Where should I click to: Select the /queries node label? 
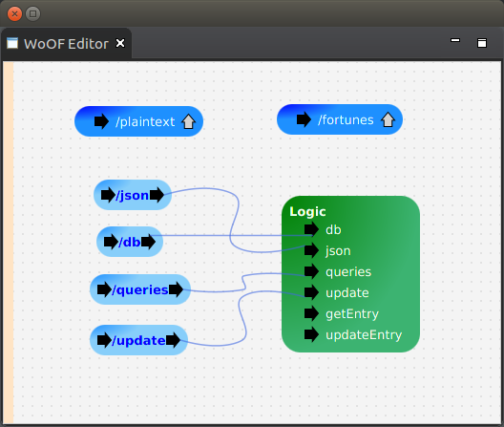[x=139, y=290]
